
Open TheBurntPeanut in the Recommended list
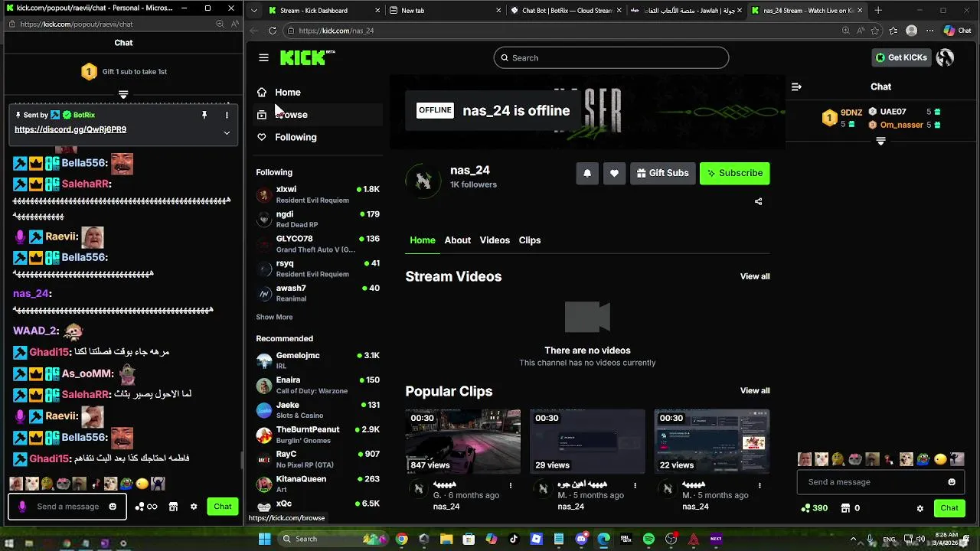[318, 435]
